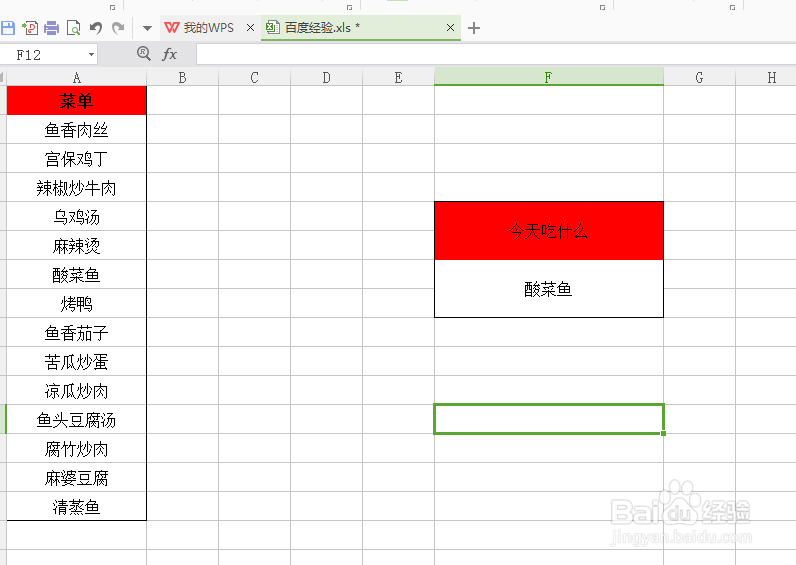This screenshot has height=565, width=796.
Task: Select the 烤鸭 cell
Action: pyautogui.click(x=77, y=304)
